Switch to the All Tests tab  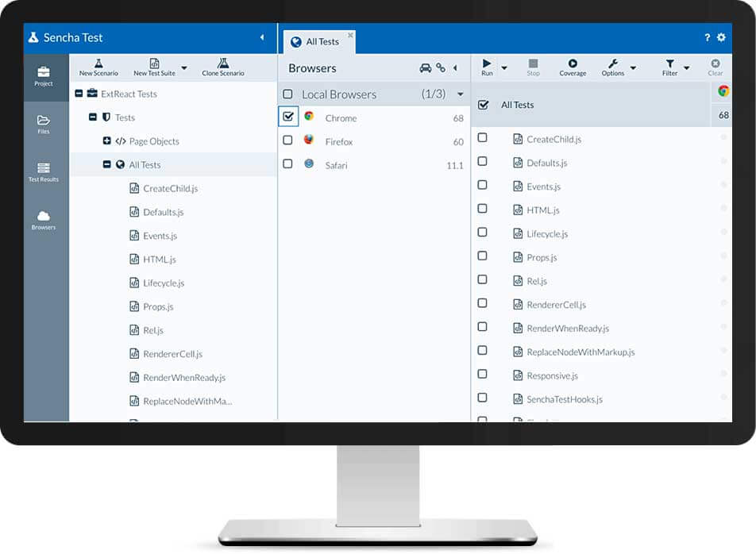[x=319, y=42]
